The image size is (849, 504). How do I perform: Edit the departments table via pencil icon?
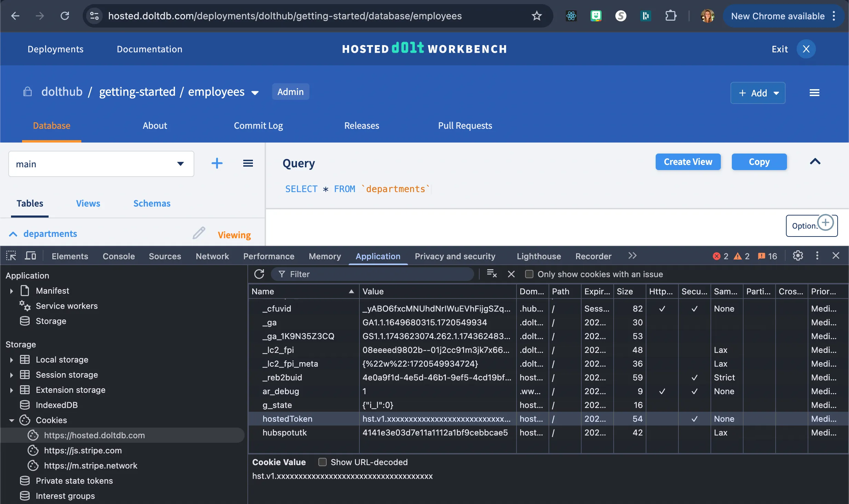pyautogui.click(x=199, y=233)
